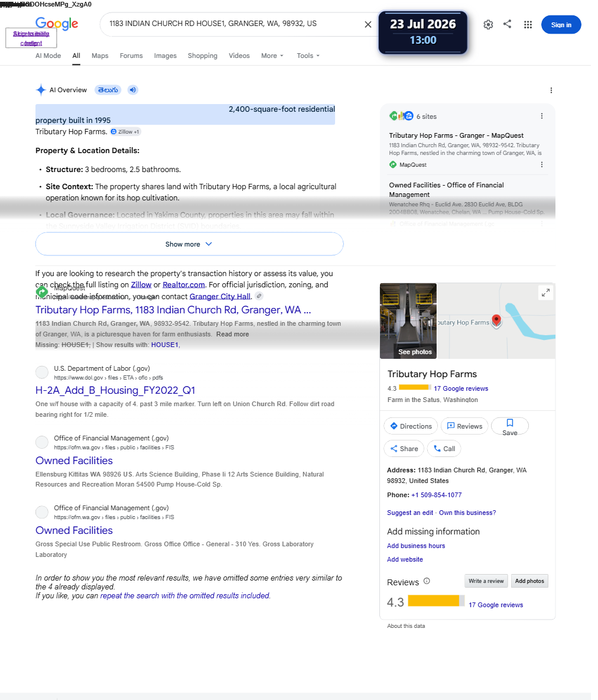The width and height of the screenshot is (598, 700).
Task: Click the date and time widget showing 23 Jul 2026
Action: point(422,32)
